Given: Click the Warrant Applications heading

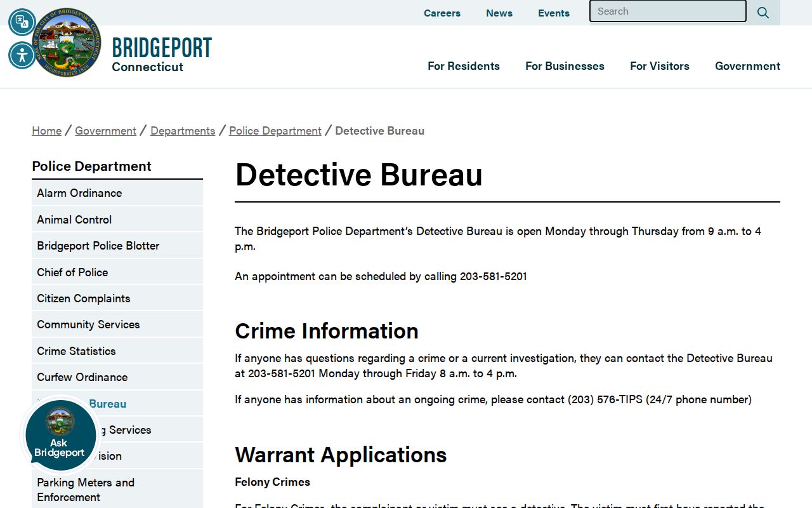Looking at the screenshot, I should tap(341, 455).
